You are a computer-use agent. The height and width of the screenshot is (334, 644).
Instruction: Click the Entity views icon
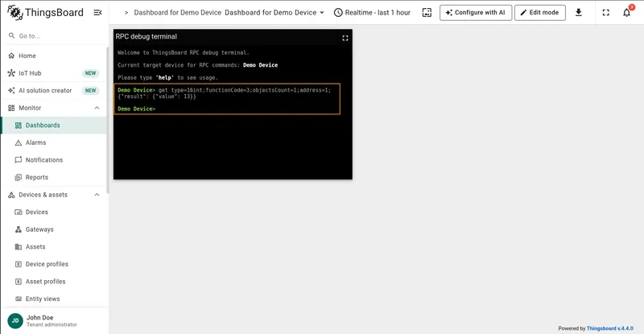point(18,299)
